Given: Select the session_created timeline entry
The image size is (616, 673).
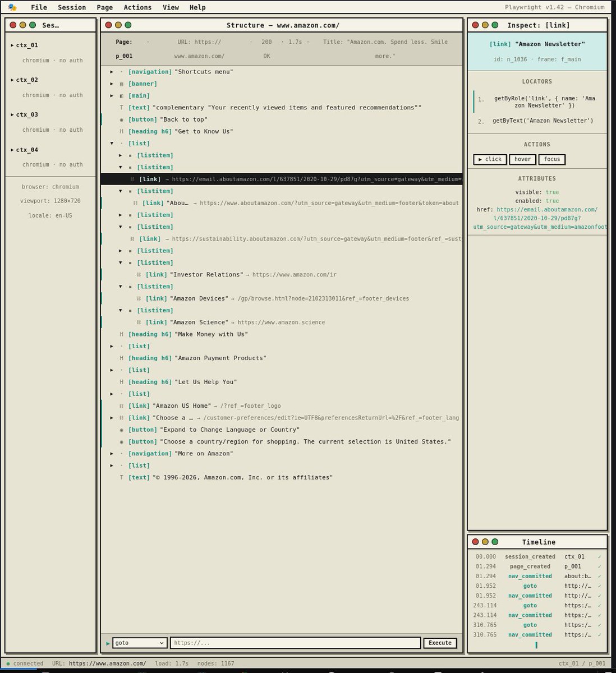Looking at the screenshot, I should click(x=537, y=557).
